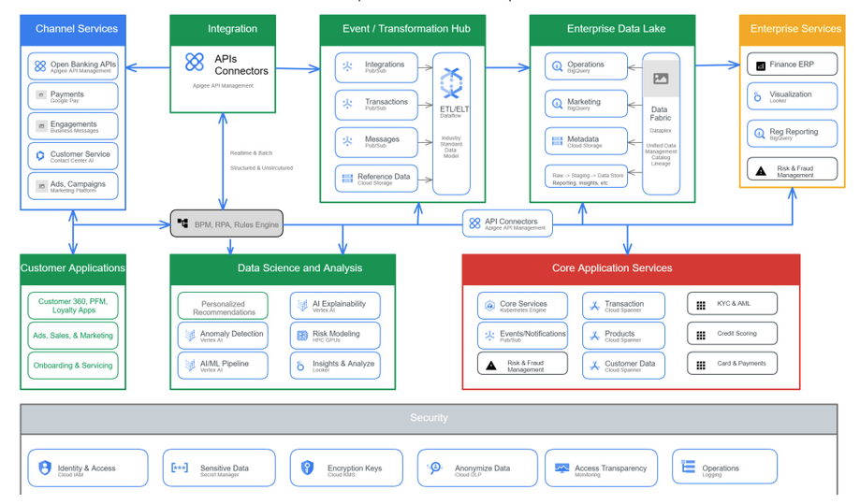Click the orange Enterprise Services header

coord(794,29)
